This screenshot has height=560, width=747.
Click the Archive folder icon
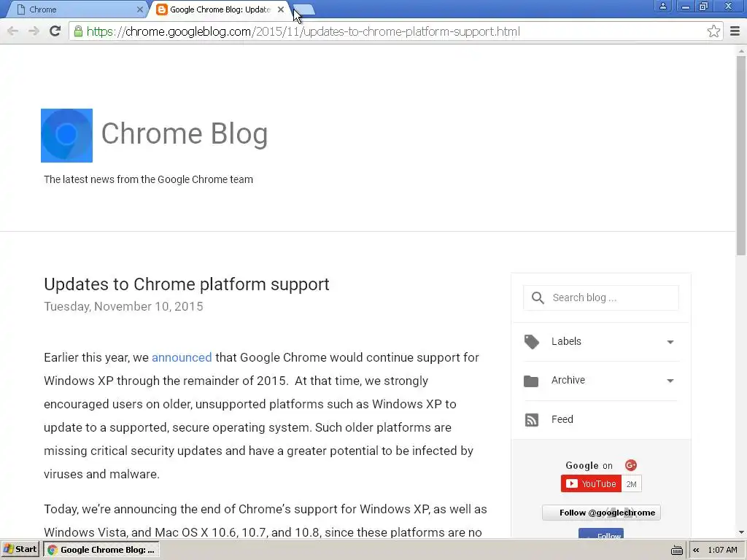[x=531, y=381]
